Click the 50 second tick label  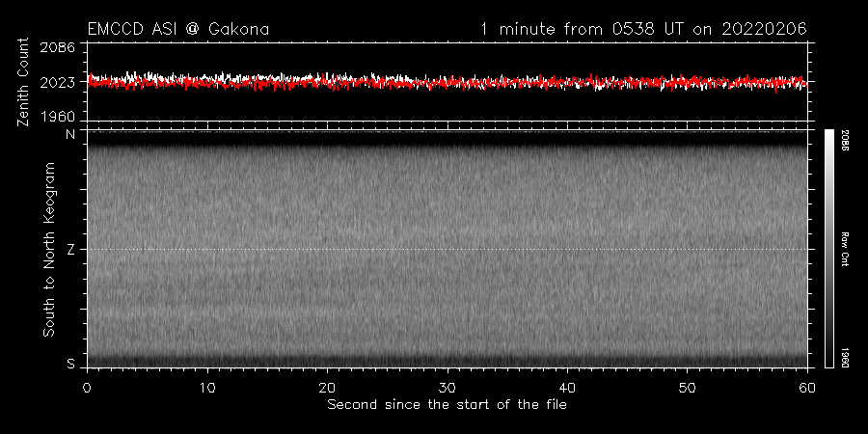[x=688, y=387]
